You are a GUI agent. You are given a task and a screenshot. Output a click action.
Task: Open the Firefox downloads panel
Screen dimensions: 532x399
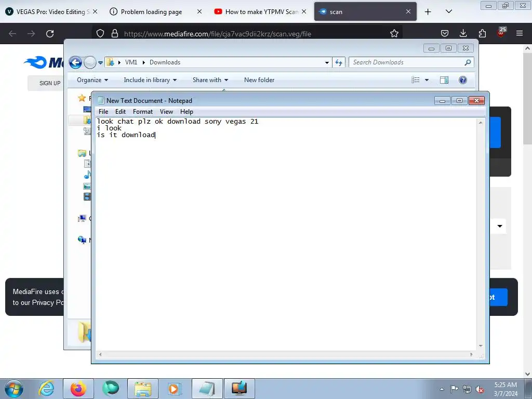coord(463,33)
